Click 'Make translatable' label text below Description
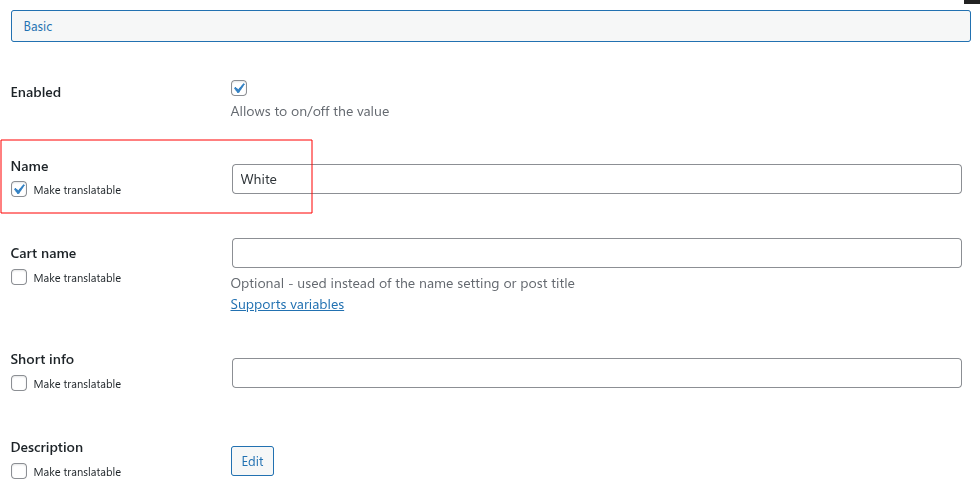The height and width of the screenshot is (497, 980). click(77, 472)
